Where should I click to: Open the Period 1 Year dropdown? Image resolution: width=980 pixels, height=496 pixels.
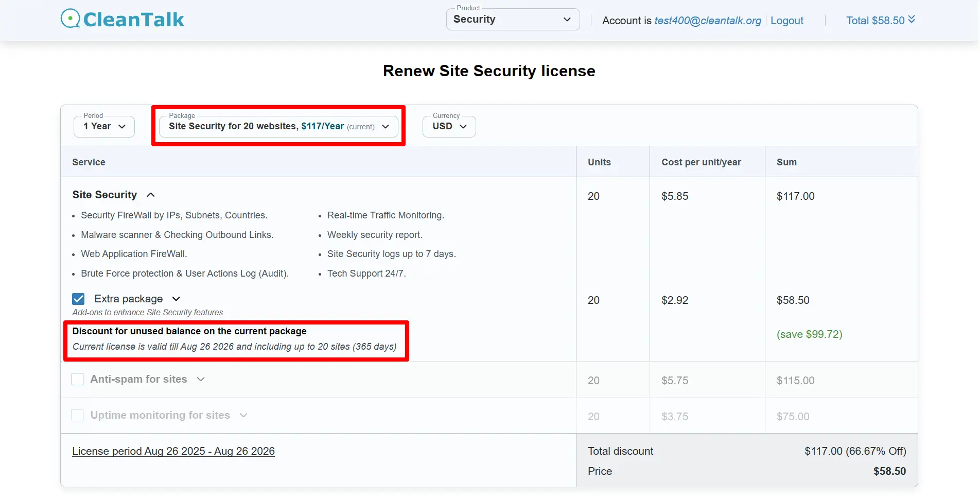(x=104, y=126)
